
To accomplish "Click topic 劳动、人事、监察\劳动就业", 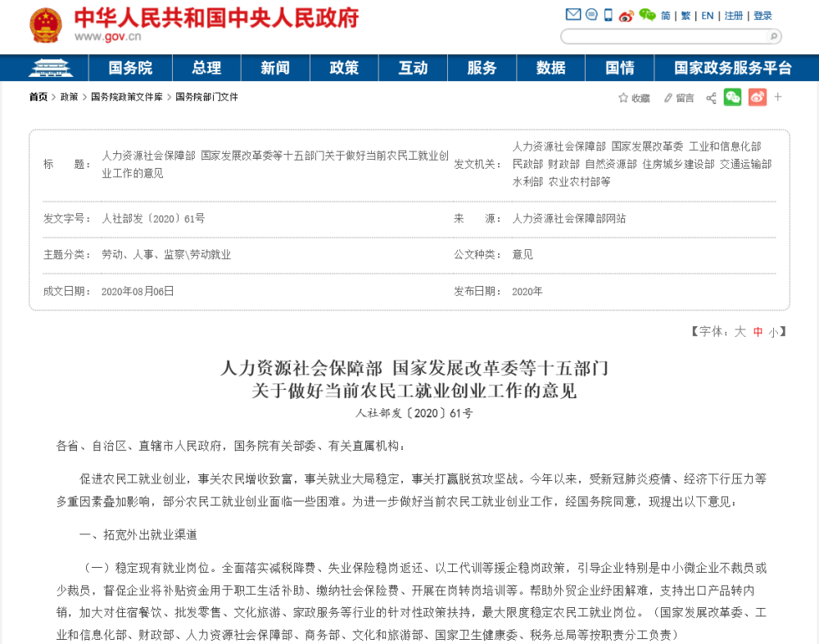I will 166,255.
